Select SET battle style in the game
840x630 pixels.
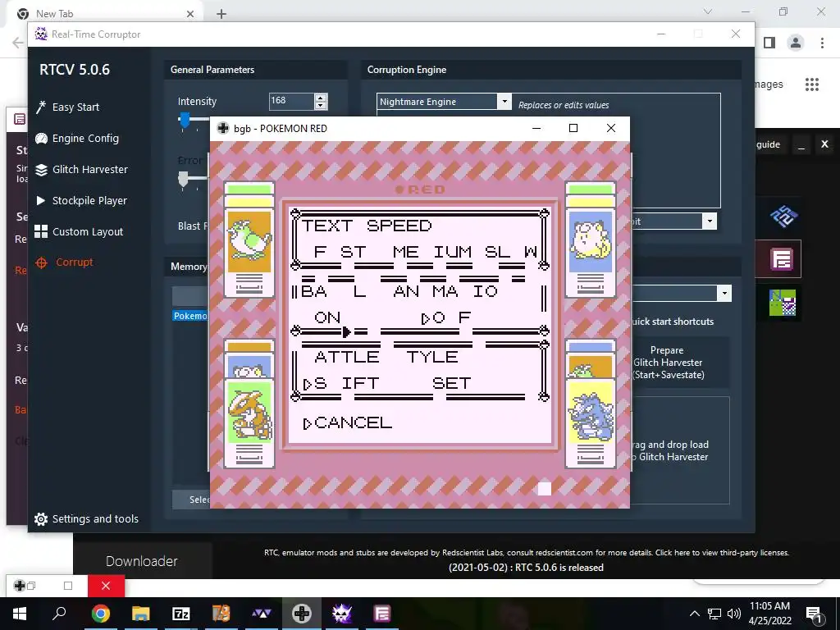pyautogui.click(x=452, y=384)
